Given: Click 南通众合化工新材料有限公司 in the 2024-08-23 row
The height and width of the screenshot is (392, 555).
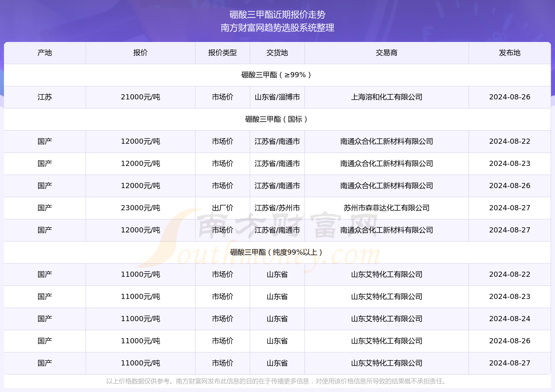Looking at the screenshot, I should pyautogui.click(x=387, y=164).
